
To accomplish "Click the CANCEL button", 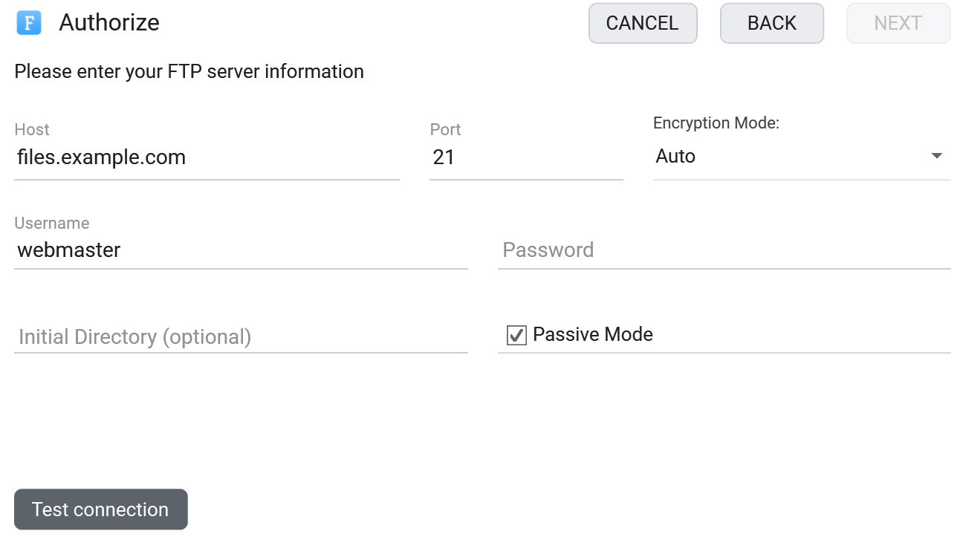I will (643, 23).
